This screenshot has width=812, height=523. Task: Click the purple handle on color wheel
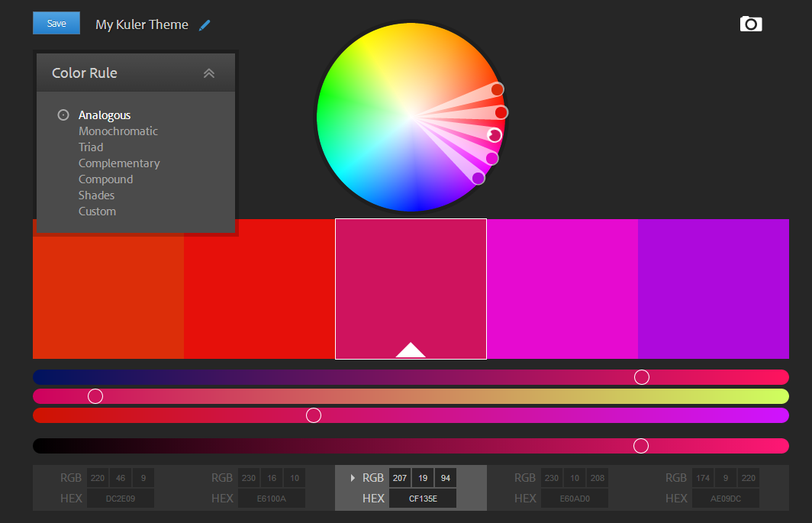pyautogui.click(x=478, y=178)
